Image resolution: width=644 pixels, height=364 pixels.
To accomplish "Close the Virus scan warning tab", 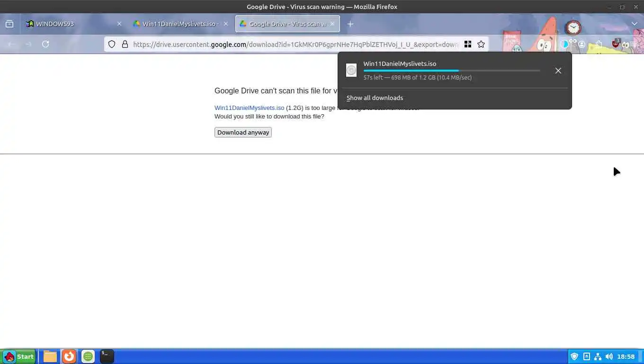I will click(x=332, y=24).
